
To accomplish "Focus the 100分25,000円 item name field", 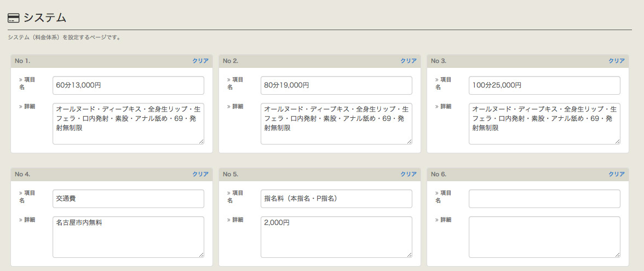I will coord(544,85).
